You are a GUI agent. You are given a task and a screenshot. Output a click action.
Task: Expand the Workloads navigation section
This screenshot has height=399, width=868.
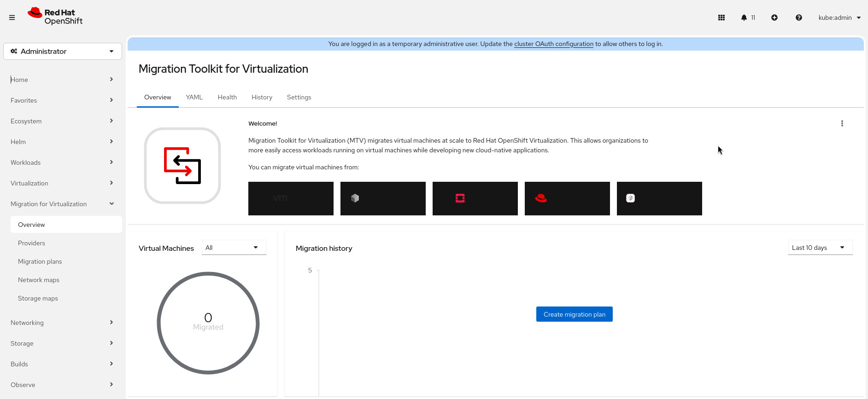pyautogui.click(x=63, y=162)
